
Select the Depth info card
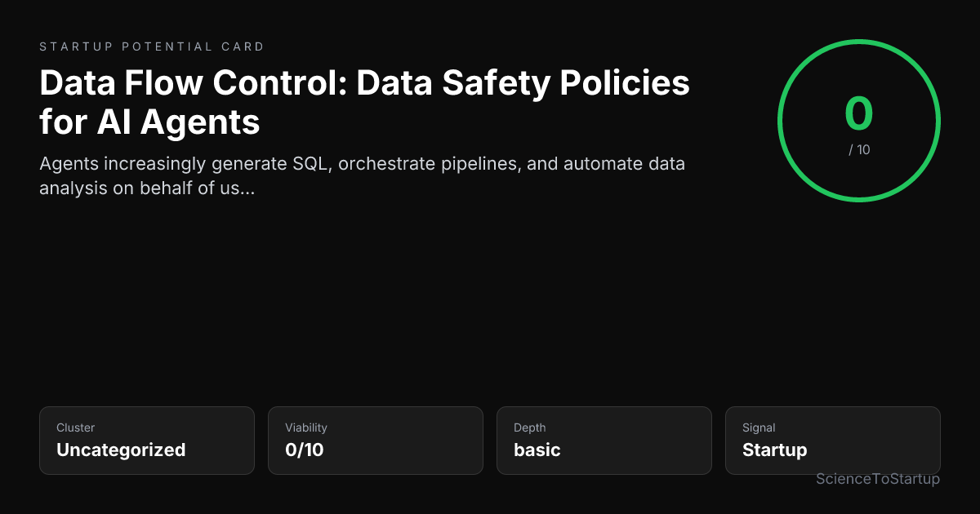[604, 441]
